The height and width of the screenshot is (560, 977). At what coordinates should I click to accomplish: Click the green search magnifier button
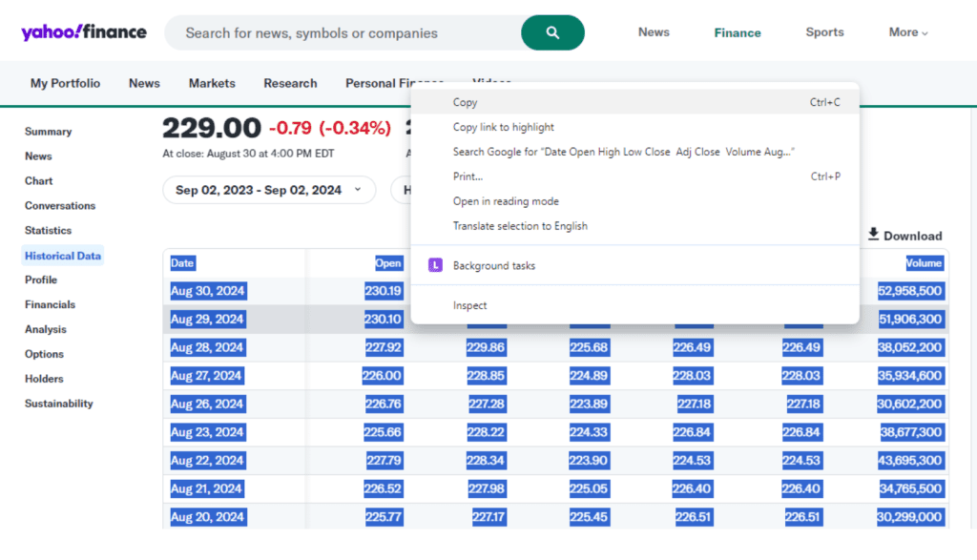tap(552, 32)
